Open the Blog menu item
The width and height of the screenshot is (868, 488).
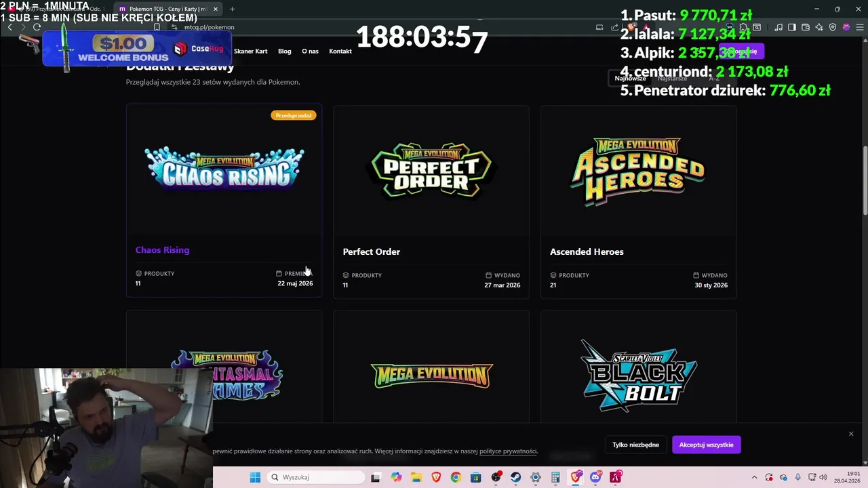[x=285, y=51]
